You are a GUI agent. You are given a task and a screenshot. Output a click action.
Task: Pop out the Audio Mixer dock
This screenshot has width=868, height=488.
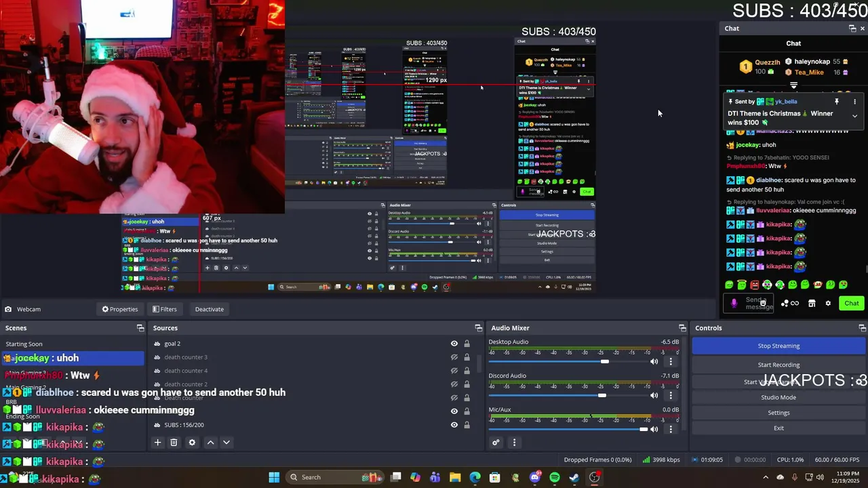pos(682,328)
